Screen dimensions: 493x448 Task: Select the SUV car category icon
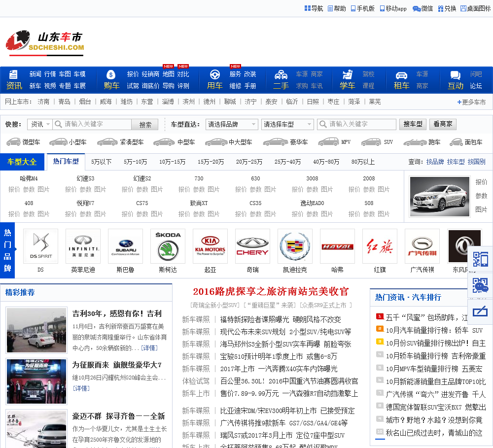coord(371,142)
